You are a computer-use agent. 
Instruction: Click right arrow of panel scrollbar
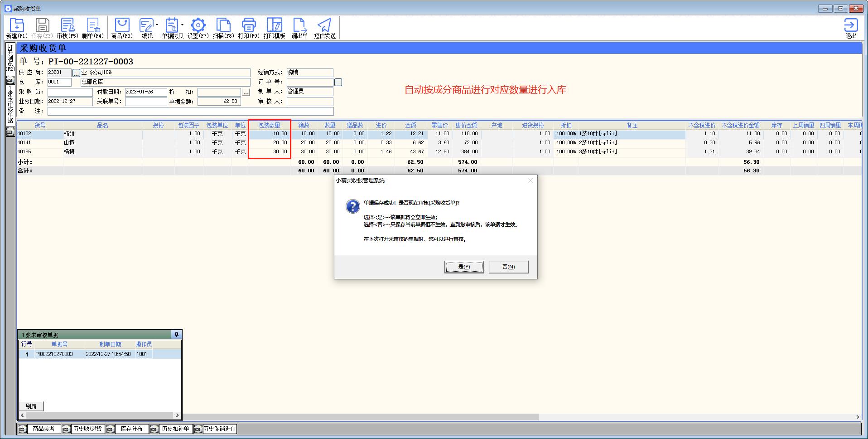[177, 415]
